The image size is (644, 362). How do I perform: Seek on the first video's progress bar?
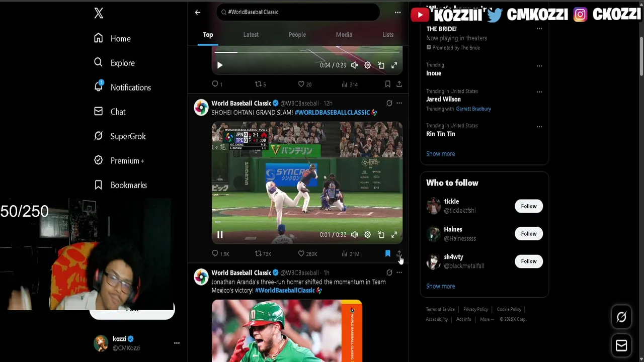tap(307, 52)
